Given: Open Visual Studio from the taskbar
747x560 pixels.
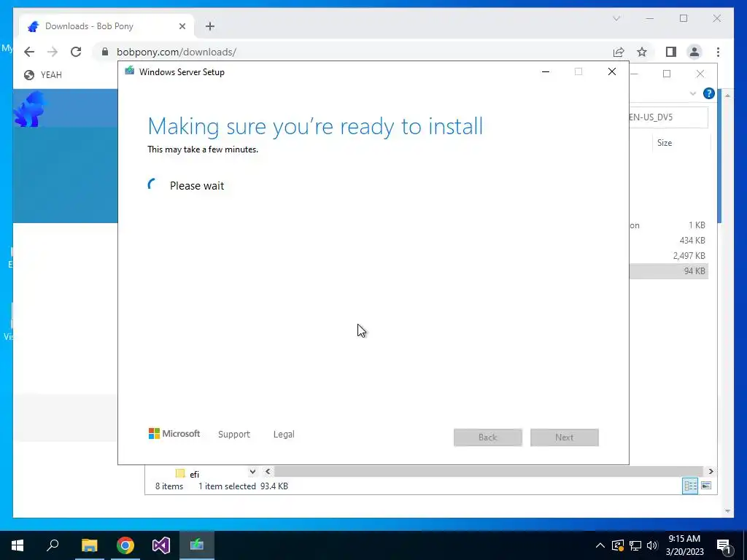Looking at the screenshot, I should point(161,545).
